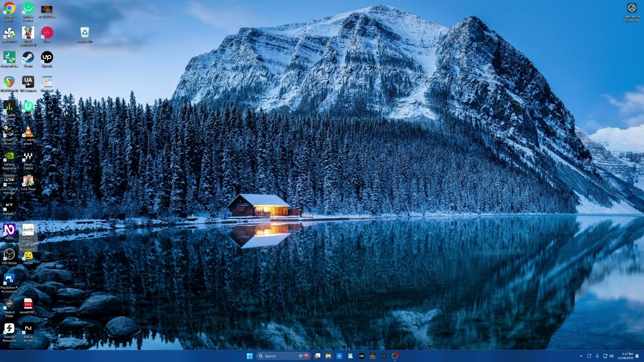Select the Final Fantasy X/X-2 HD Remaster shortcut
The height and width of the screenshot is (362, 644).
(28, 237)
